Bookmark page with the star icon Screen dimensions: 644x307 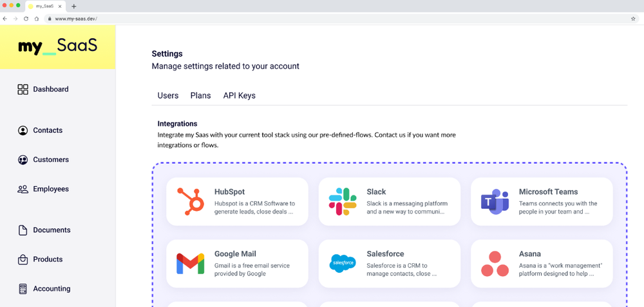coord(633,19)
